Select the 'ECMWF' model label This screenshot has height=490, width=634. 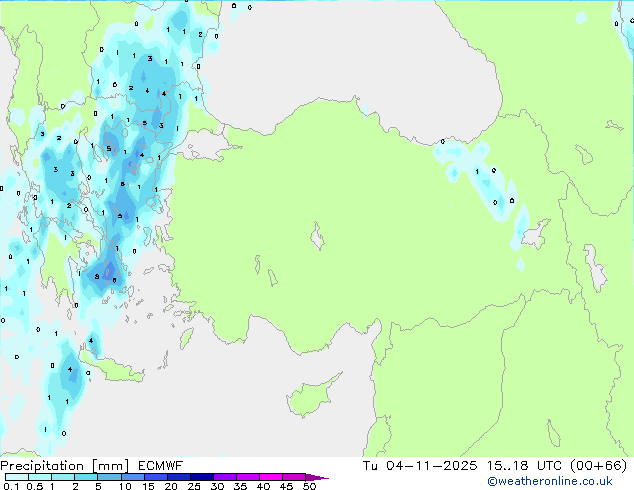161,466
